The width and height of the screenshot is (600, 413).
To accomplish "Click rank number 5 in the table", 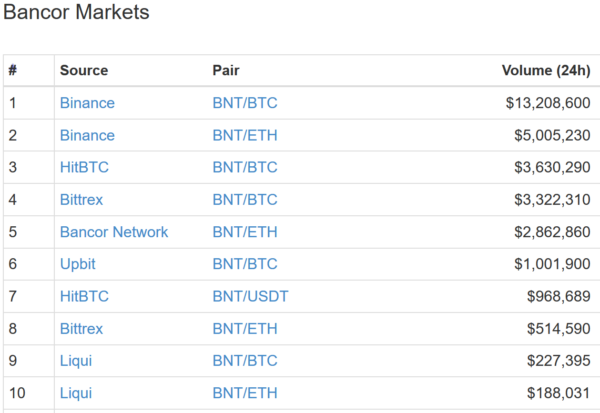I will point(13,232).
